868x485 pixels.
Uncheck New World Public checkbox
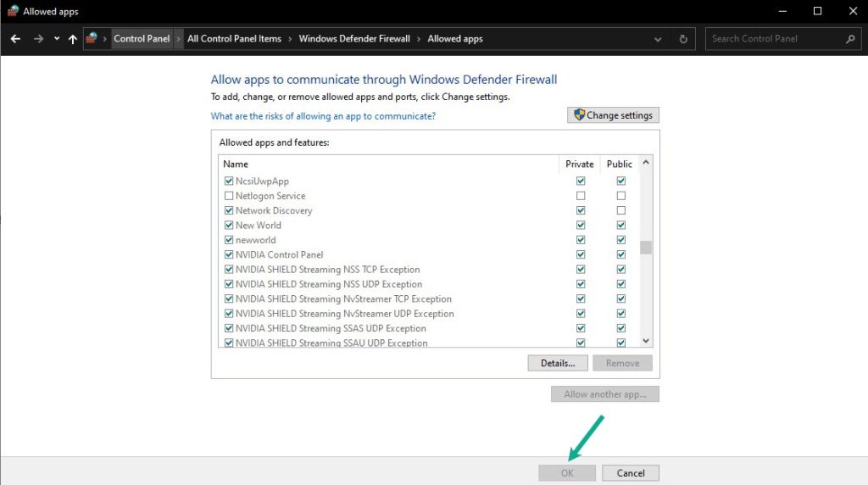(x=621, y=226)
